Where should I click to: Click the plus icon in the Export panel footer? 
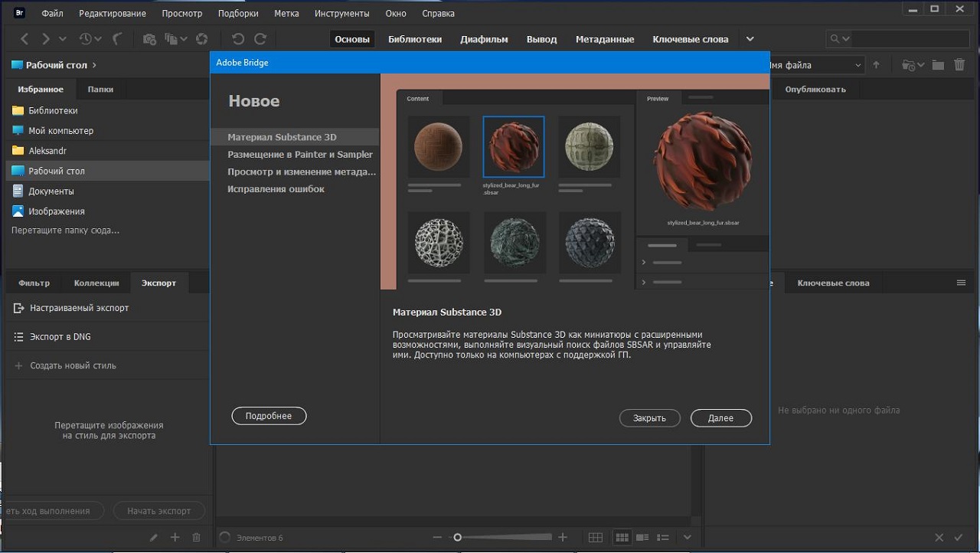[175, 538]
